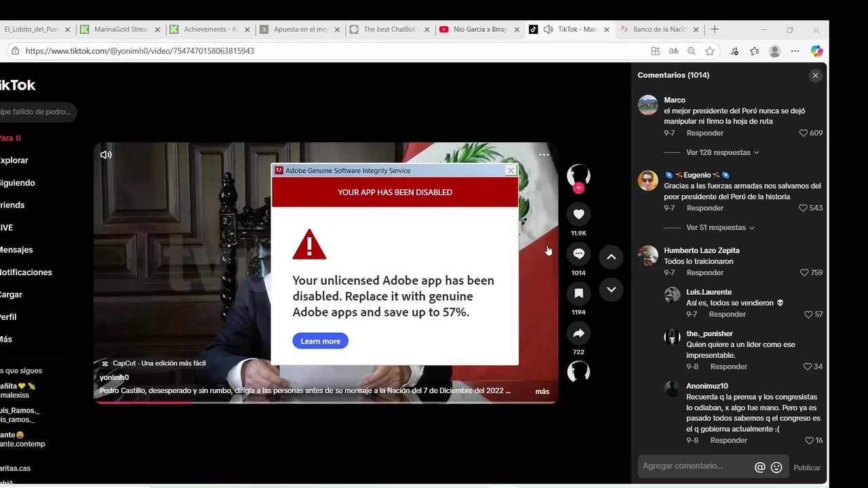Open the spinning music disc icon
868x488 pixels.
(x=578, y=371)
